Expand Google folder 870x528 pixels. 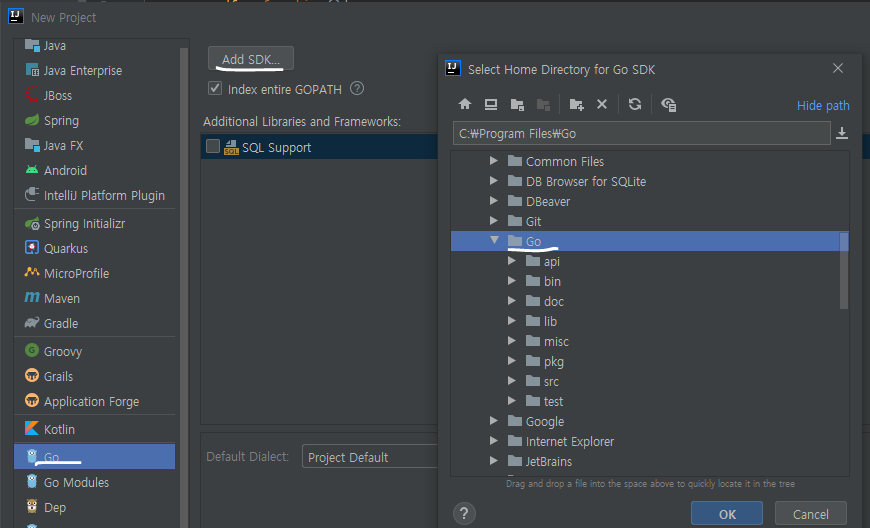click(x=494, y=420)
